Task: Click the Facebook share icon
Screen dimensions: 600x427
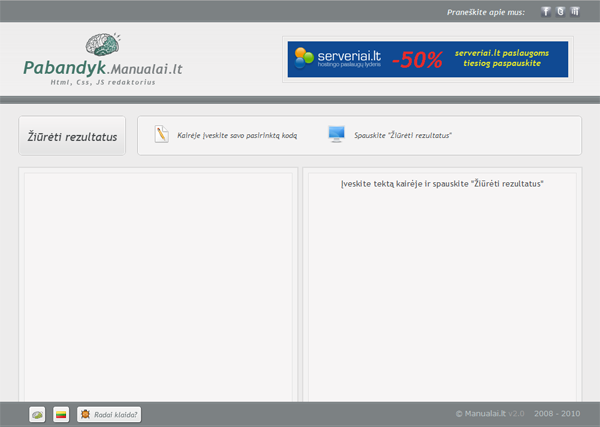Action: point(546,12)
